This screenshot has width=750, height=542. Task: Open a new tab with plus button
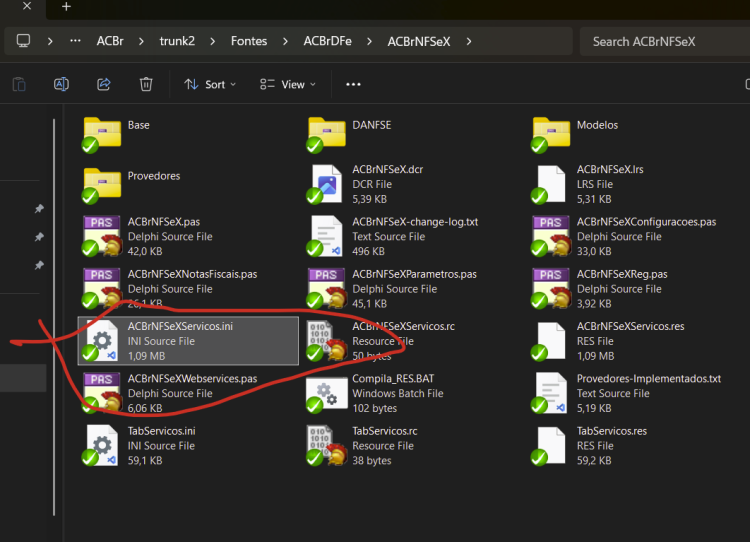point(66,7)
